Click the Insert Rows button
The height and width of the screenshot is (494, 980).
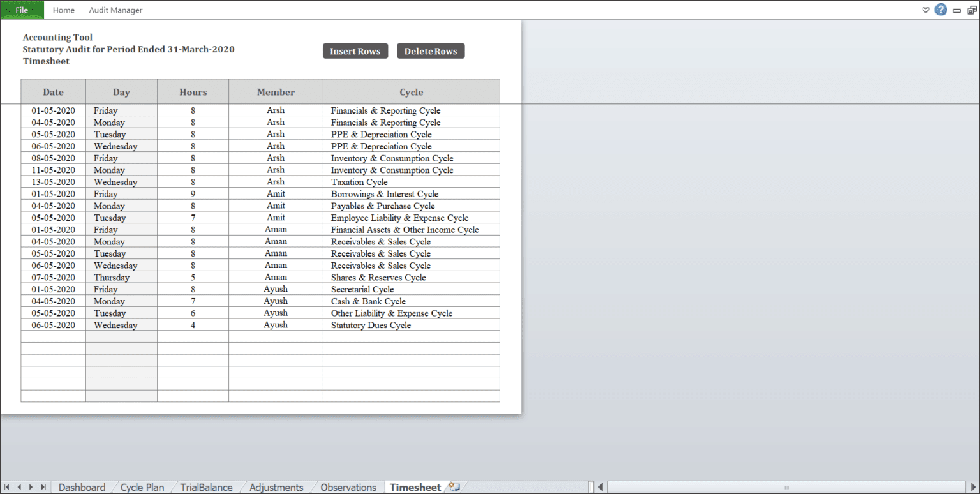click(x=355, y=51)
